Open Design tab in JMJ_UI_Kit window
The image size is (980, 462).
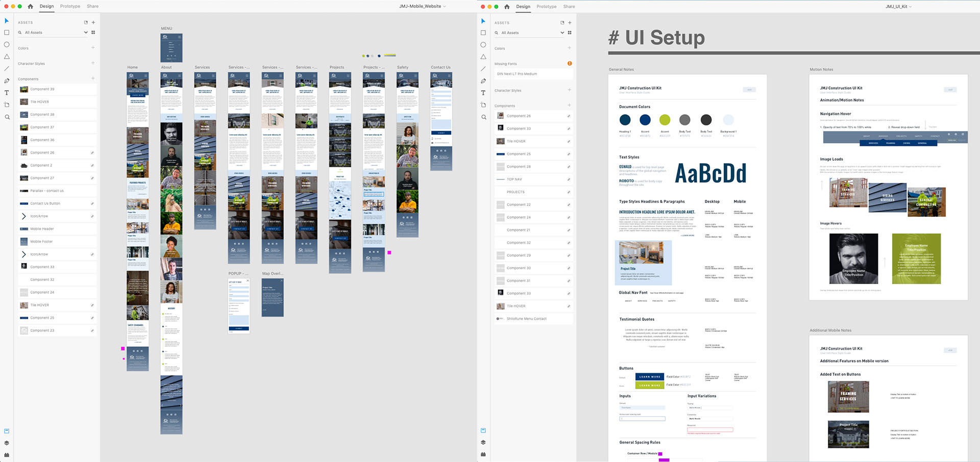[523, 7]
